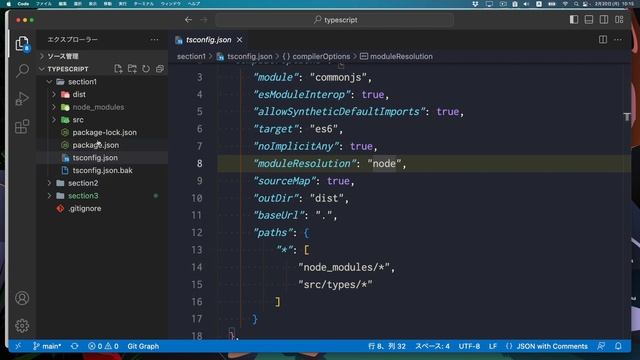Image resolution: width=640 pixels, height=360 pixels.
Task: Open editor more actions menu
Action: tap(618, 40)
